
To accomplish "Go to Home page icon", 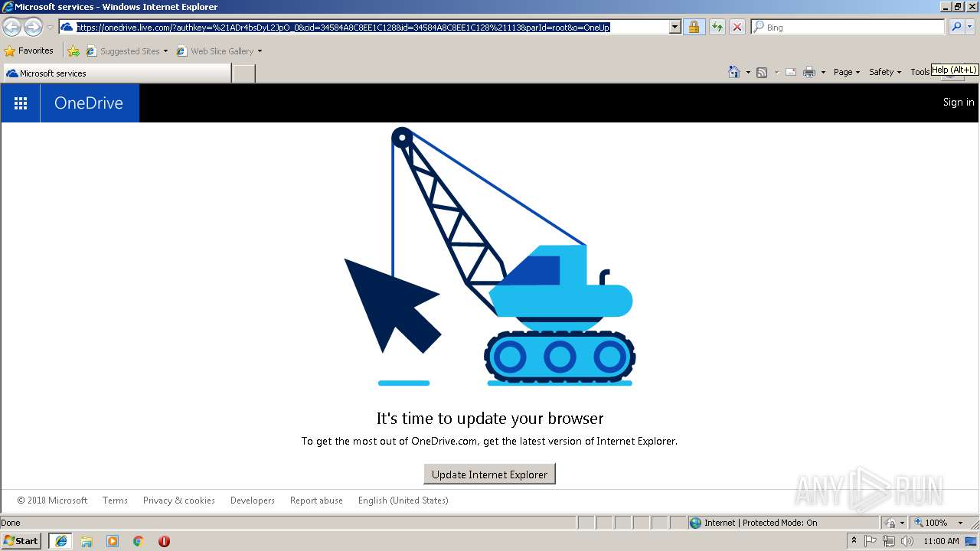I will (733, 72).
